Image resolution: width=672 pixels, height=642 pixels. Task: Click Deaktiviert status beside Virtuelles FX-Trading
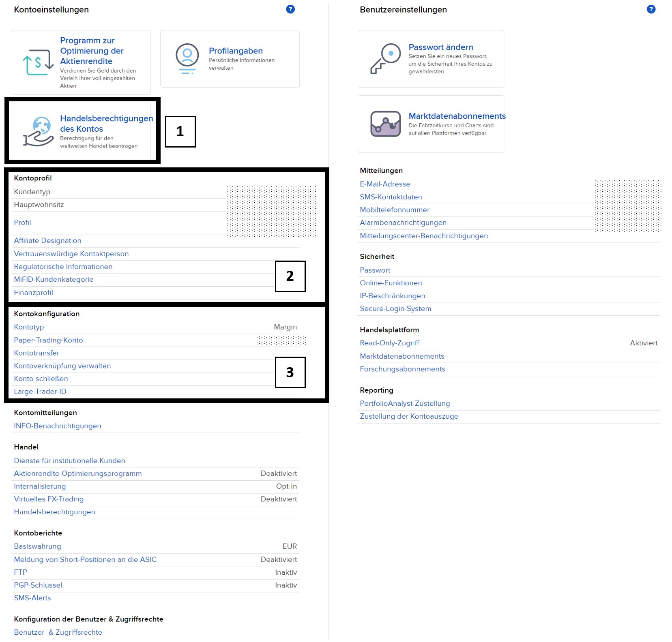[x=279, y=499]
